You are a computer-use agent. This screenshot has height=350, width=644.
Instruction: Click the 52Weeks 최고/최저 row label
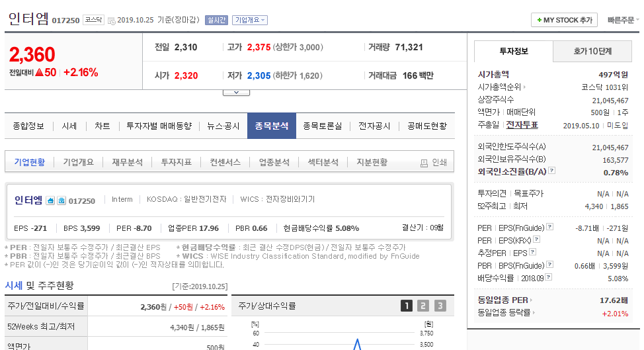[x=41, y=327]
